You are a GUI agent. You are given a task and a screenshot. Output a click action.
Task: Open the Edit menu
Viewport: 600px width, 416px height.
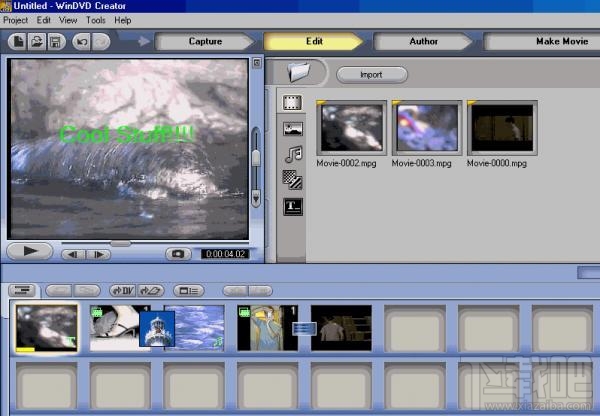pyautogui.click(x=43, y=20)
